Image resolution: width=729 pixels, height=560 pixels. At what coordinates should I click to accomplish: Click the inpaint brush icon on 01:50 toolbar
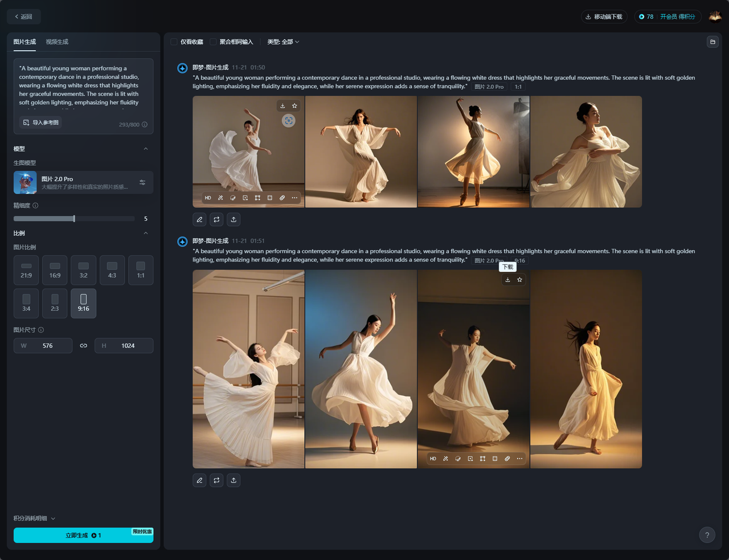[x=233, y=198]
